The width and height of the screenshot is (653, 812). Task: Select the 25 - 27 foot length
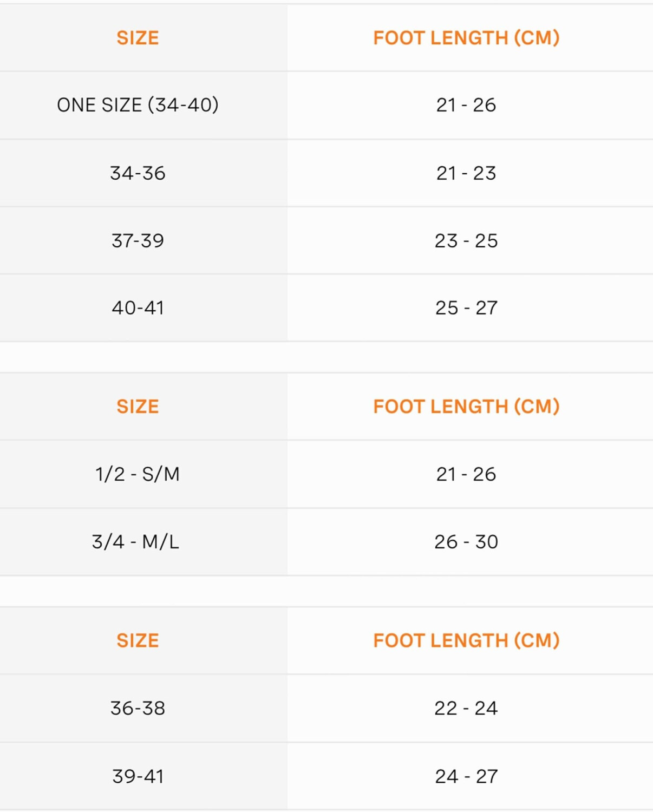point(466,307)
